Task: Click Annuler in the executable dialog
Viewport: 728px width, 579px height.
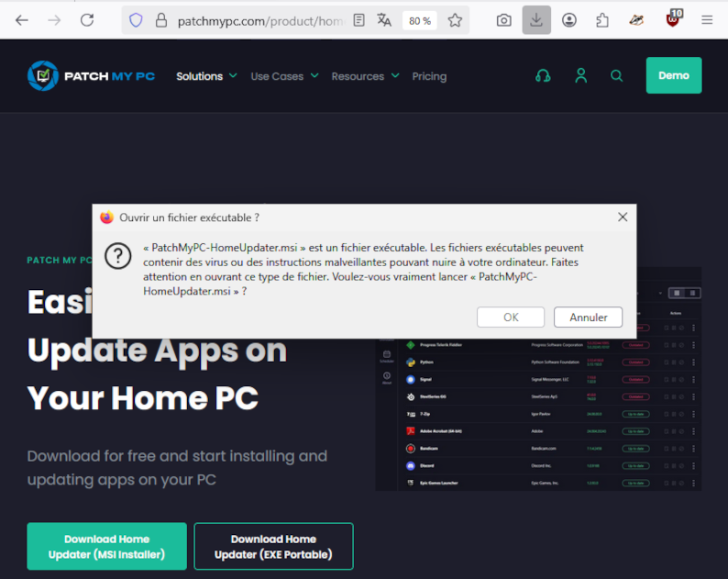Action: pos(588,317)
